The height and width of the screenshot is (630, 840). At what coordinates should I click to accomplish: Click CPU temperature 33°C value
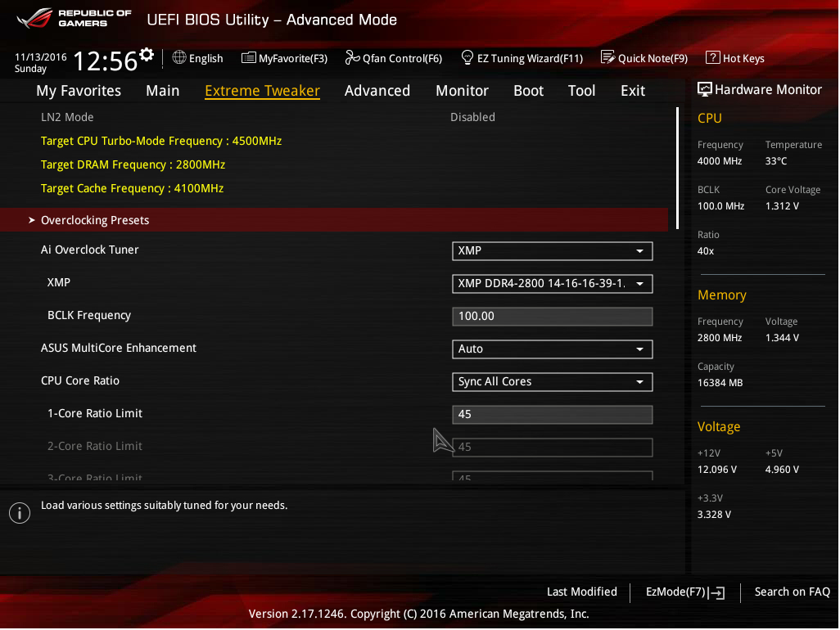click(x=775, y=161)
